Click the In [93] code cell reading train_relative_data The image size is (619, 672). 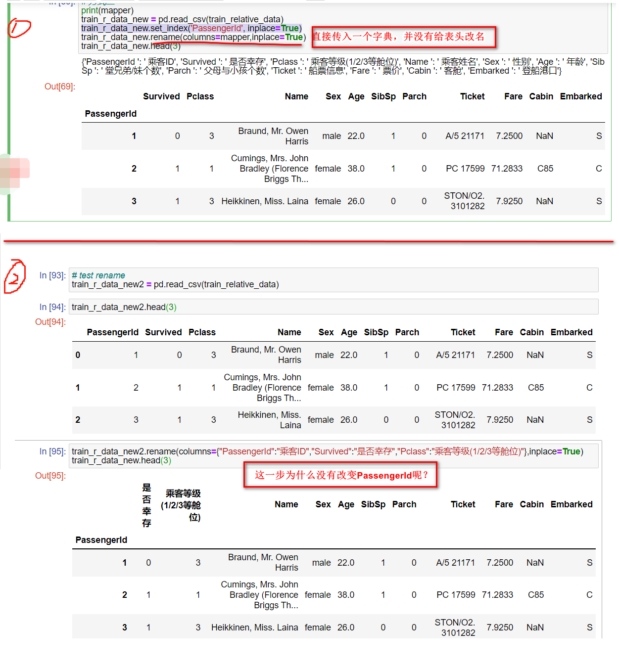click(x=333, y=280)
